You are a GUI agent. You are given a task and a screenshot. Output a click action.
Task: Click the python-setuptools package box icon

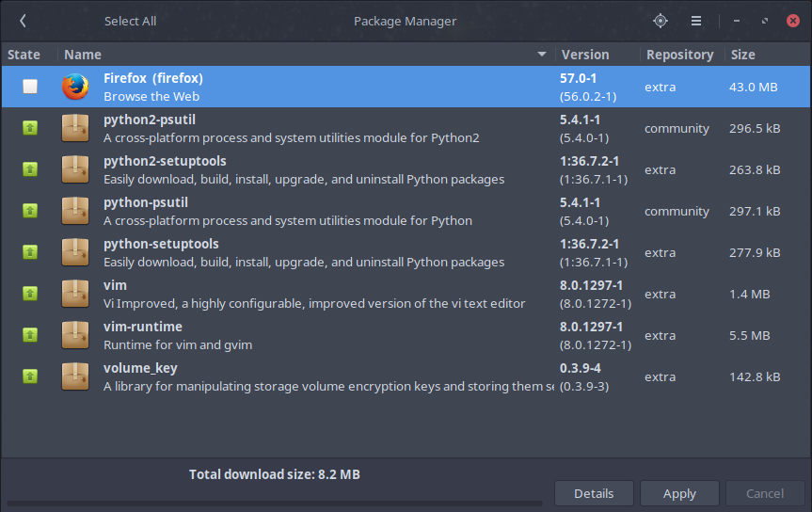click(x=75, y=252)
